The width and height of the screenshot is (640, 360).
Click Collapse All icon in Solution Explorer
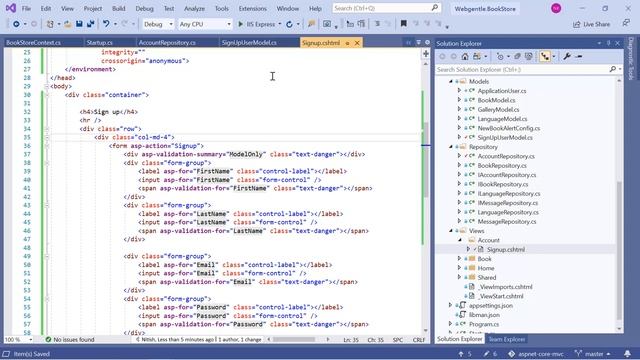(517, 56)
